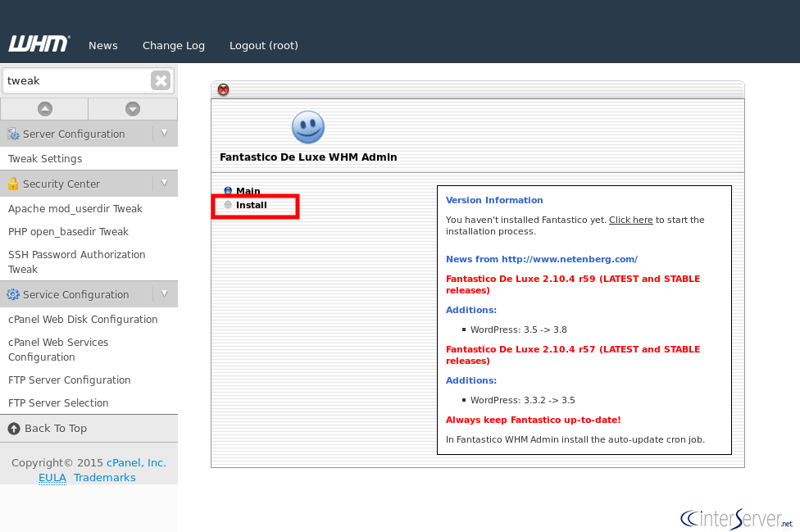Click the up arrow navigation icon

(x=45, y=109)
